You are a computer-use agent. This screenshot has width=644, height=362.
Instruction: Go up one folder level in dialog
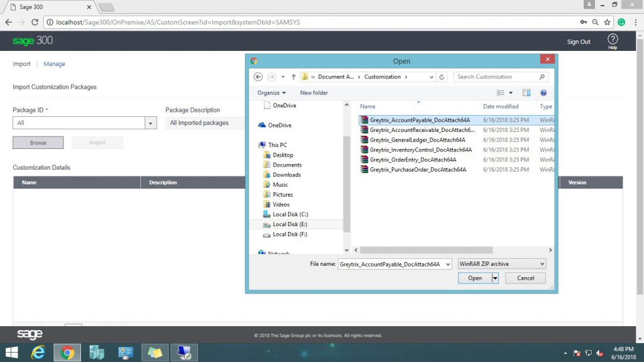(x=293, y=77)
